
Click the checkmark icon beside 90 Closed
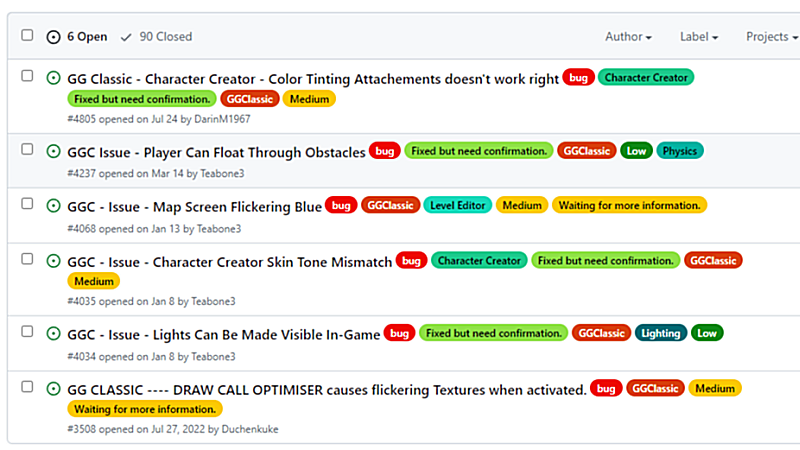[x=126, y=37]
